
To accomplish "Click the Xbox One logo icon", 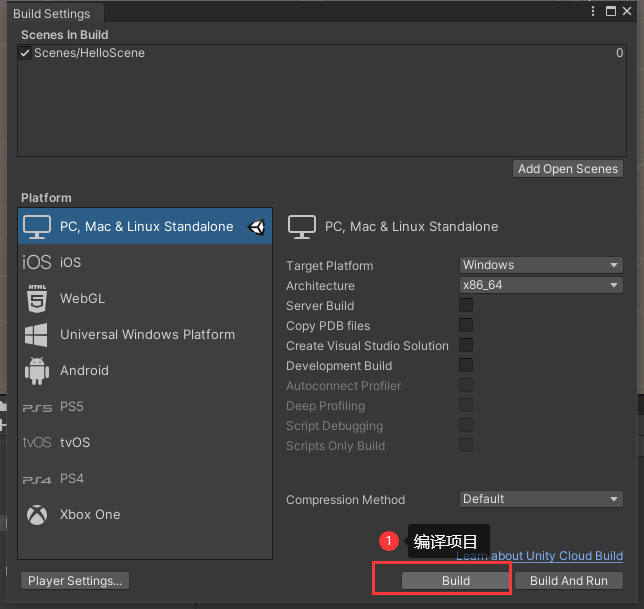I will pyautogui.click(x=37, y=515).
